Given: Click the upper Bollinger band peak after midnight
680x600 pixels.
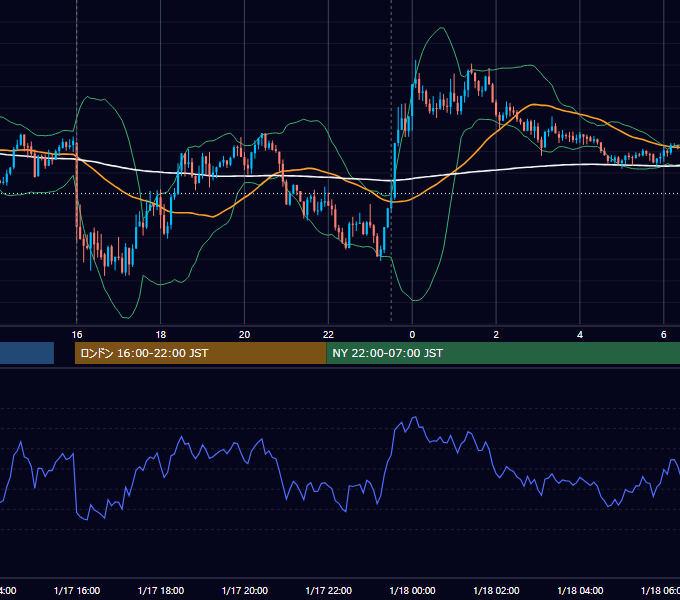Looking at the screenshot, I should tap(442, 28).
